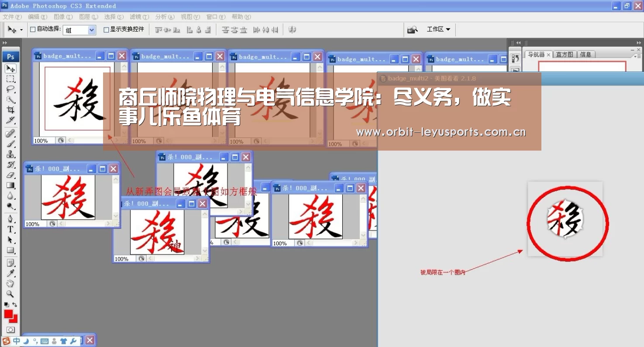
Task: Open the 组 auto-select dropdown
Action: 79,30
